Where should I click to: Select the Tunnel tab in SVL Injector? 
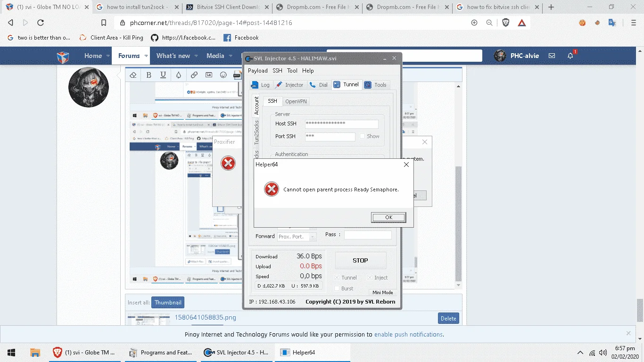[346, 84]
